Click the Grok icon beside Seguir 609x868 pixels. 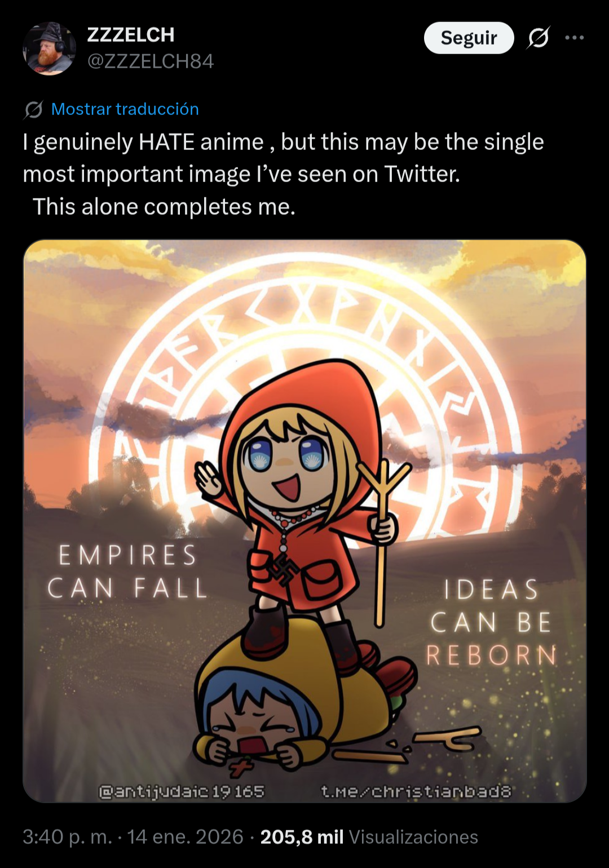tap(538, 38)
